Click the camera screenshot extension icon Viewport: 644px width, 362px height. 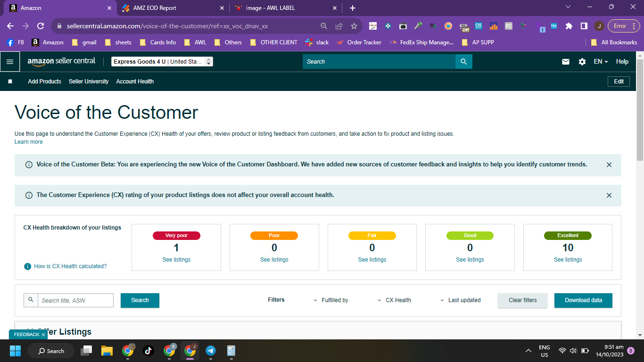[403, 26]
